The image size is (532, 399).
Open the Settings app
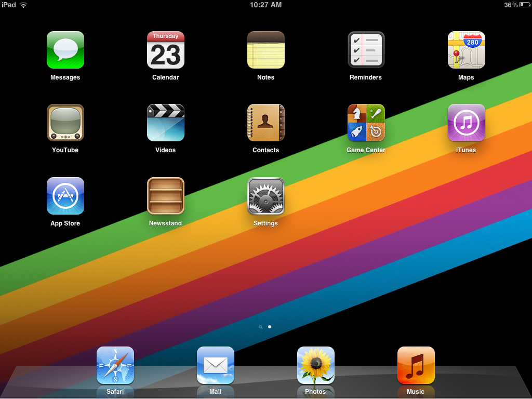pyautogui.click(x=265, y=196)
